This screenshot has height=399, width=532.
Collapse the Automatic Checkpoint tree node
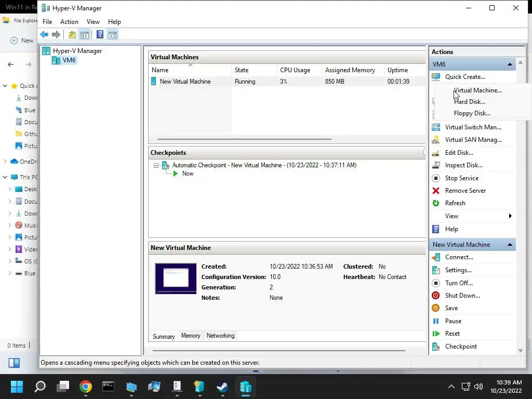156,165
